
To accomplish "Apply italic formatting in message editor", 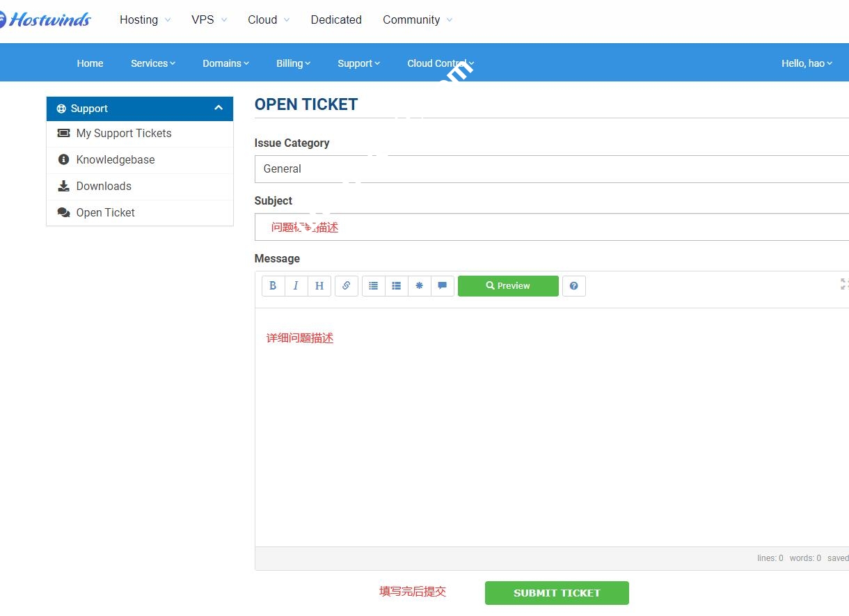I will (296, 286).
